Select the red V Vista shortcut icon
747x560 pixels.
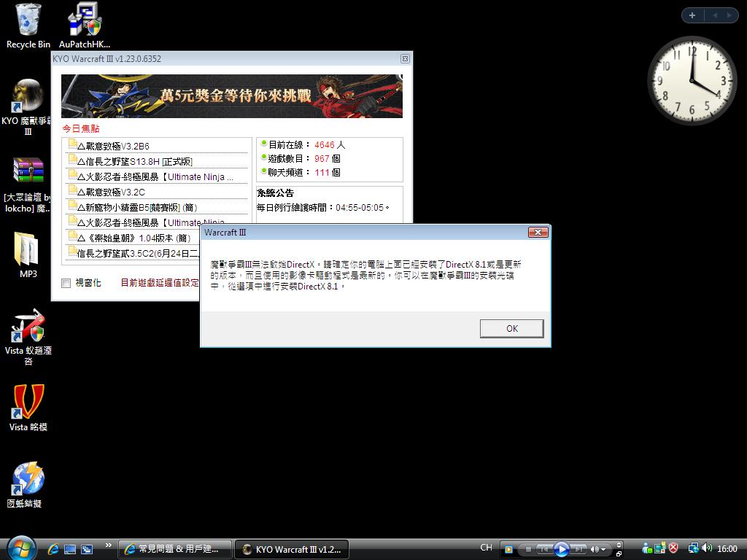tap(28, 408)
